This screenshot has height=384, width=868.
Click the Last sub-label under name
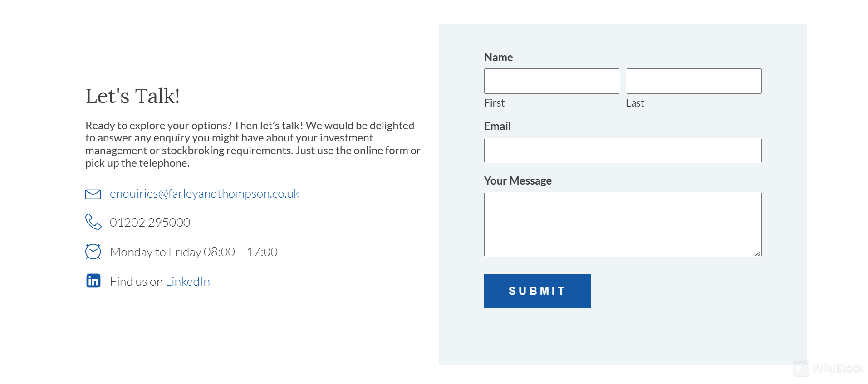click(635, 103)
